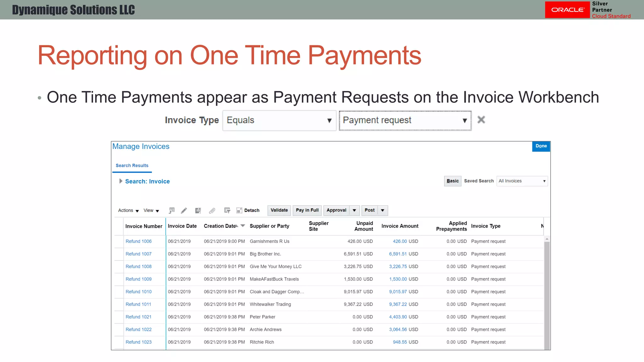Sort Creation Date ascending arrow
This screenshot has width=644, height=362.
pos(236,226)
